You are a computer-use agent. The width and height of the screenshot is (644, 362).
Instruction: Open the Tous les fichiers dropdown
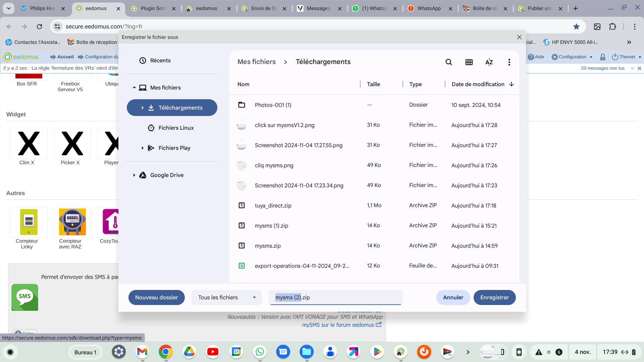[227, 297]
